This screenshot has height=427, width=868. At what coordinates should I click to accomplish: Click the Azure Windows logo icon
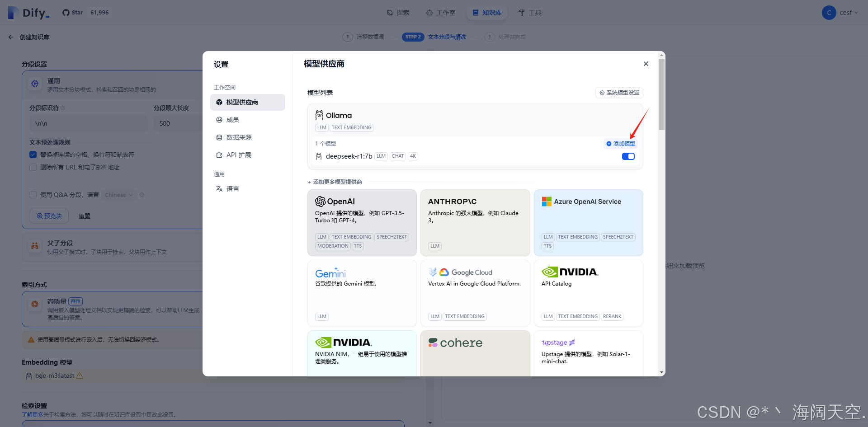[x=547, y=202]
